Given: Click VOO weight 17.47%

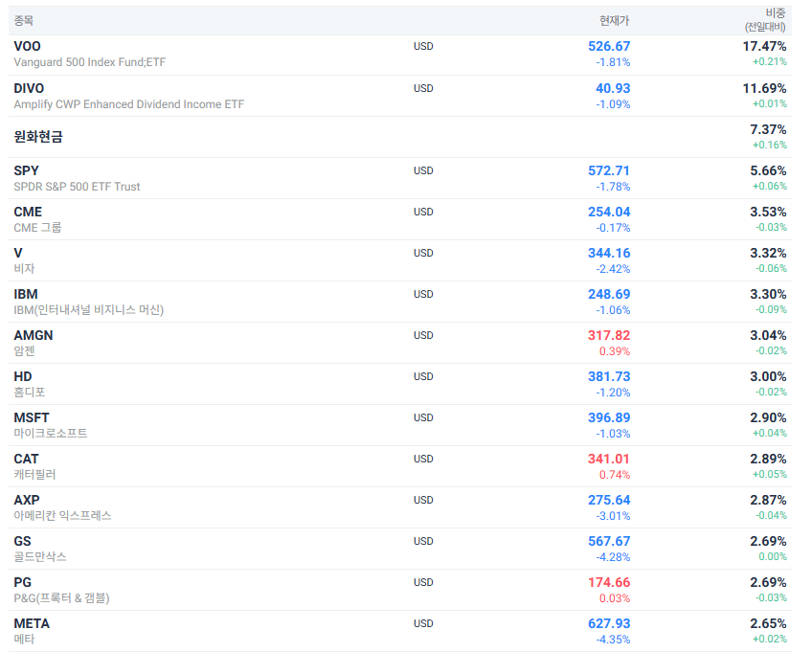Looking at the screenshot, I should click(x=764, y=46).
